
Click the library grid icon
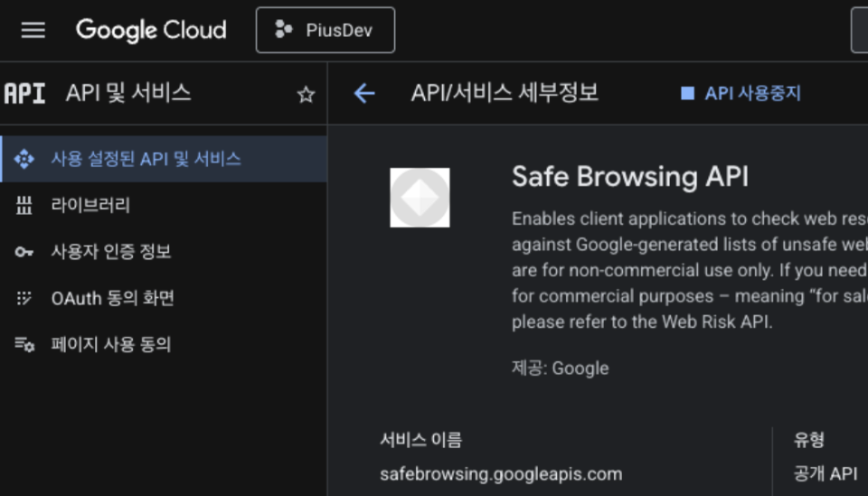pos(24,205)
